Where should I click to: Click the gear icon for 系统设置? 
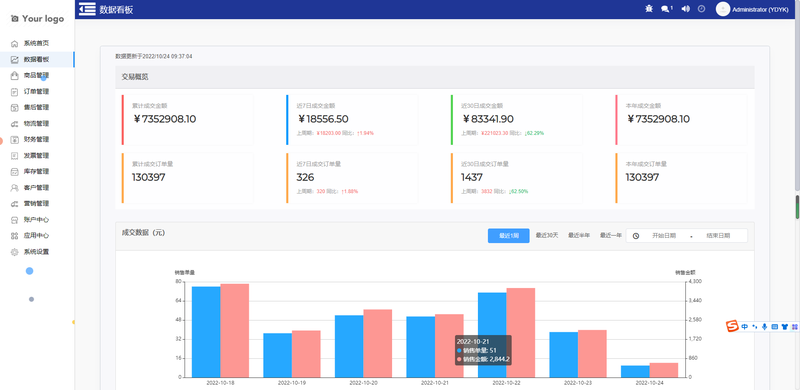(x=15, y=252)
